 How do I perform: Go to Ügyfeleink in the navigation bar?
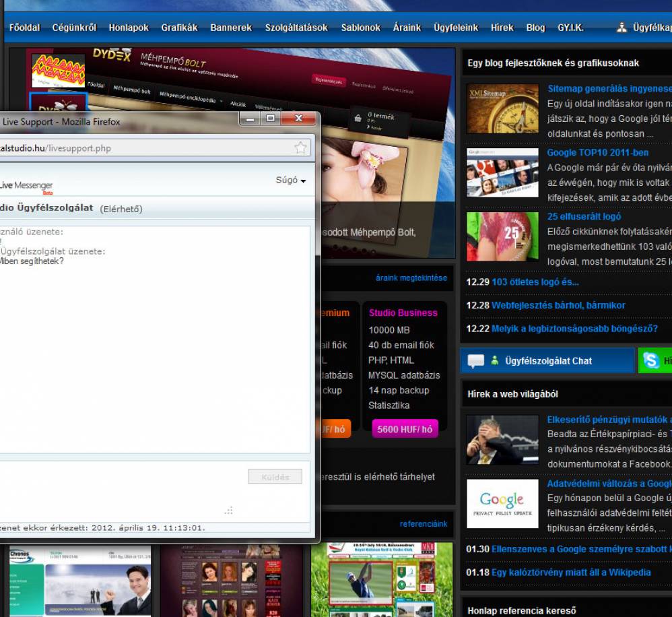[x=456, y=28]
